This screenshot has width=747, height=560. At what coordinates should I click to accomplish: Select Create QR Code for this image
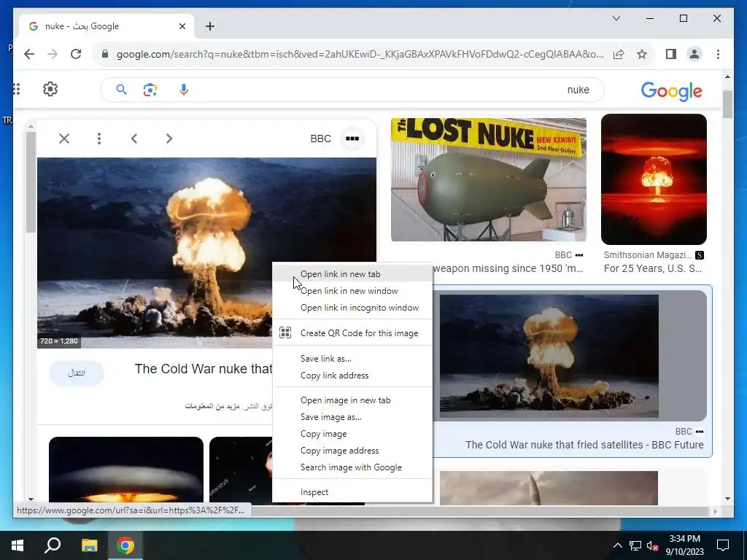(352, 332)
